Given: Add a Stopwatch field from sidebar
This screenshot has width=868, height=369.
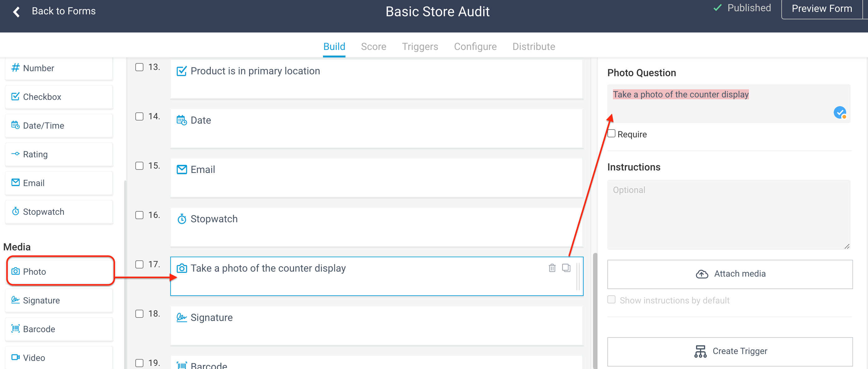Looking at the screenshot, I should pos(59,211).
